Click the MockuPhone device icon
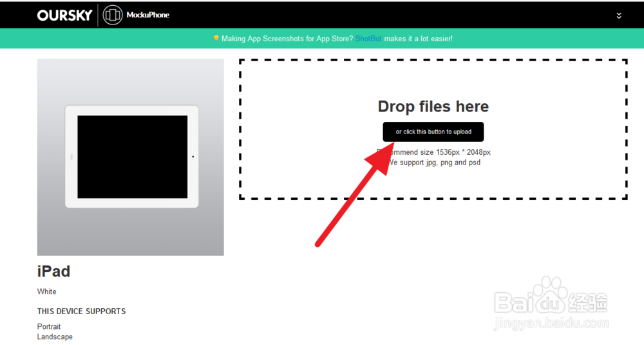Image resolution: width=644 pixels, height=345 pixels. pos(113,15)
